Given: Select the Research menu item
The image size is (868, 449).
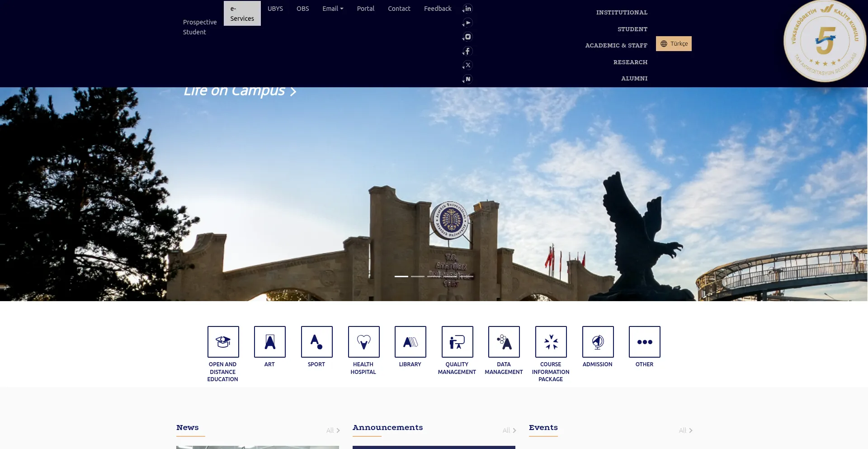Looking at the screenshot, I should [630, 62].
